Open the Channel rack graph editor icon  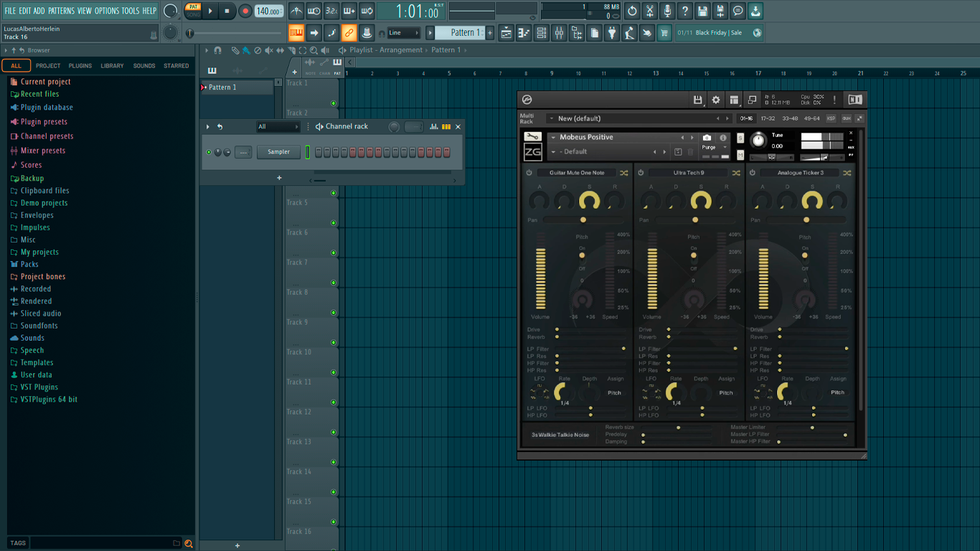coord(433,127)
